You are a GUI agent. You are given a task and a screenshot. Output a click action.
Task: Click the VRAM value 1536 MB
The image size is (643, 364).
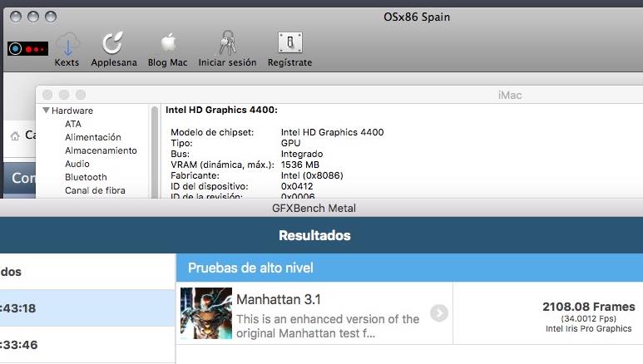tap(299, 165)
